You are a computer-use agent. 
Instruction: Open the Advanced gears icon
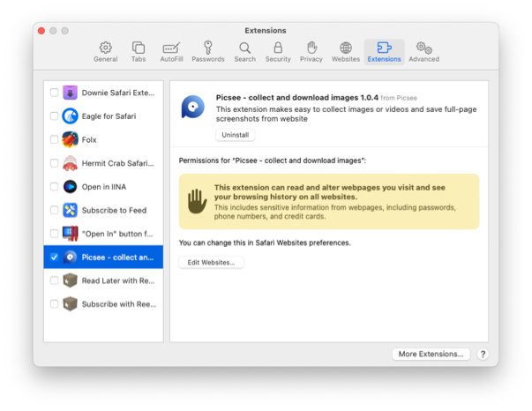pyautogui.click(x=424, y=48)
